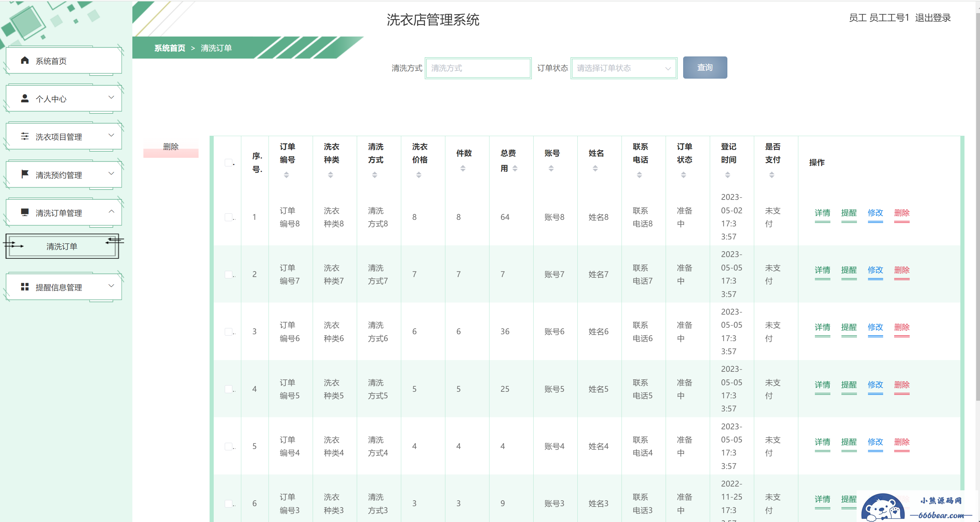980x522 pixels.
Task: Sort by 订单编号 column arrows
Action: 286,175
